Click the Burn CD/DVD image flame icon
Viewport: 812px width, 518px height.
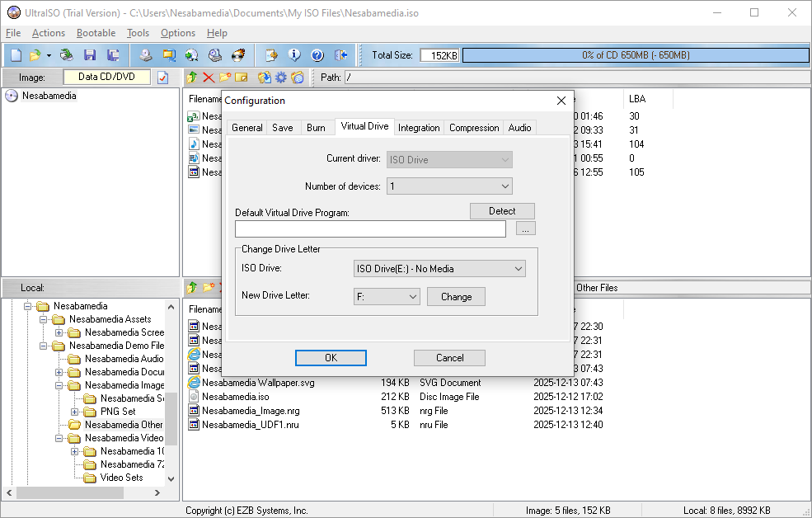click(238, 55)
